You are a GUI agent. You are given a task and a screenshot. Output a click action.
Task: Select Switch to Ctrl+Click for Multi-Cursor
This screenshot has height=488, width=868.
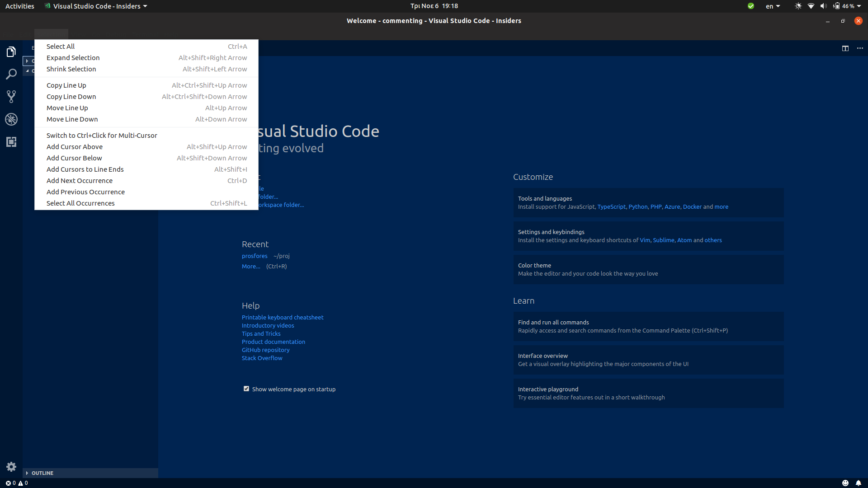(102, 135)
